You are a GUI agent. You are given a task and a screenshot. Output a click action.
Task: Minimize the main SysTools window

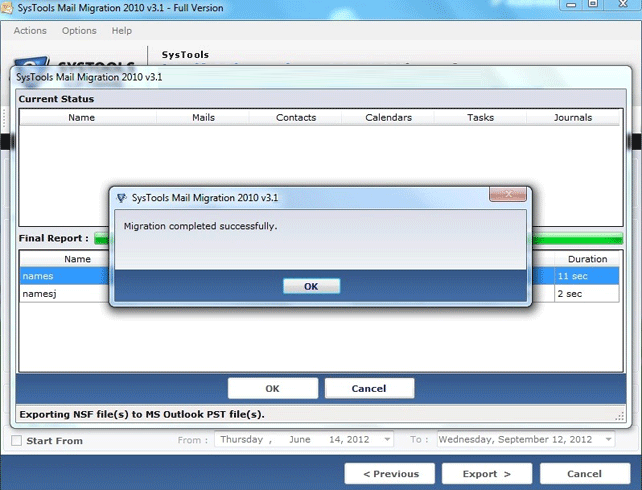pos(572,4)
